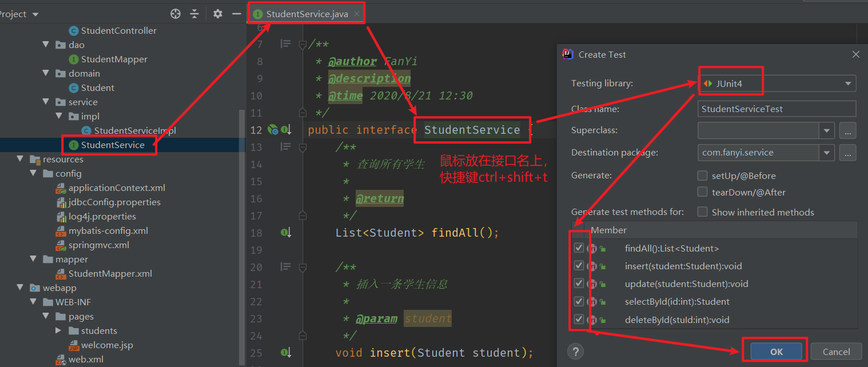Uncheck the insert(student:Student) method checkbox
Viewport: 868px width, 367px height.
pyautogui.click(x=579, y=266)
